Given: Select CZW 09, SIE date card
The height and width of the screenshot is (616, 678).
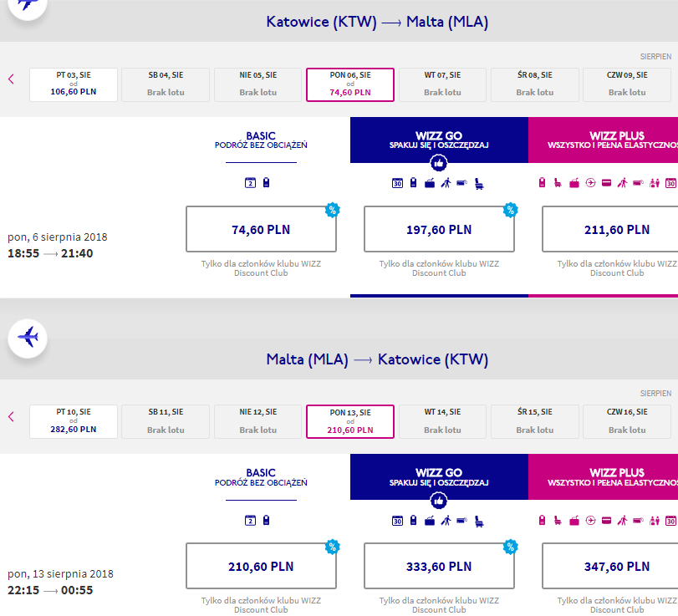Looking at the screenshot, I should tap(627, 84).
